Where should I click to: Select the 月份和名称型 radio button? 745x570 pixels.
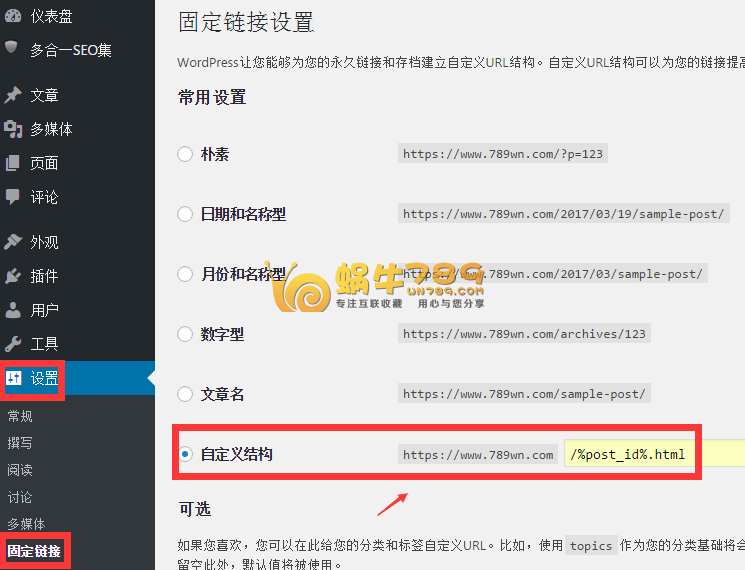pyautogui.click(x=185, y=274)
